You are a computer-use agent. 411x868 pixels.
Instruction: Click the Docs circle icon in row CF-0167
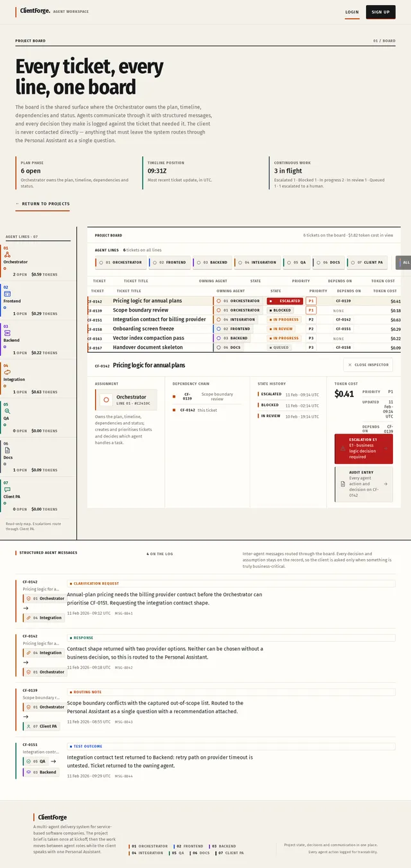tap(218, 348)
